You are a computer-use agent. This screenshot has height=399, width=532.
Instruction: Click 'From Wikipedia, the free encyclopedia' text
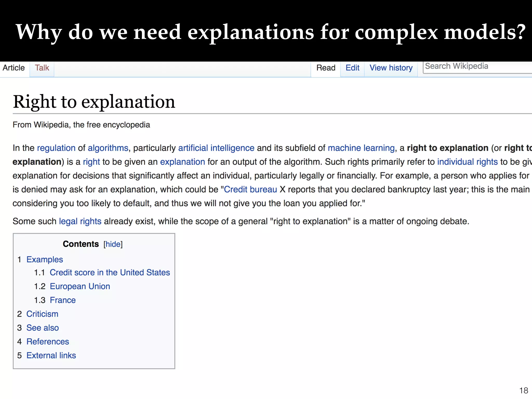(x=81, y=125)
